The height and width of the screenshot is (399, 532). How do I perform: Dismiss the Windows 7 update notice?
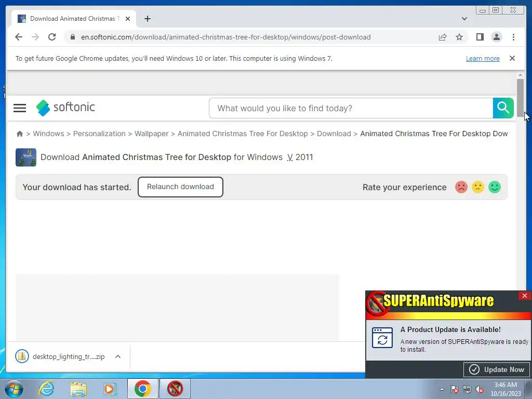[x=512, y=58]
